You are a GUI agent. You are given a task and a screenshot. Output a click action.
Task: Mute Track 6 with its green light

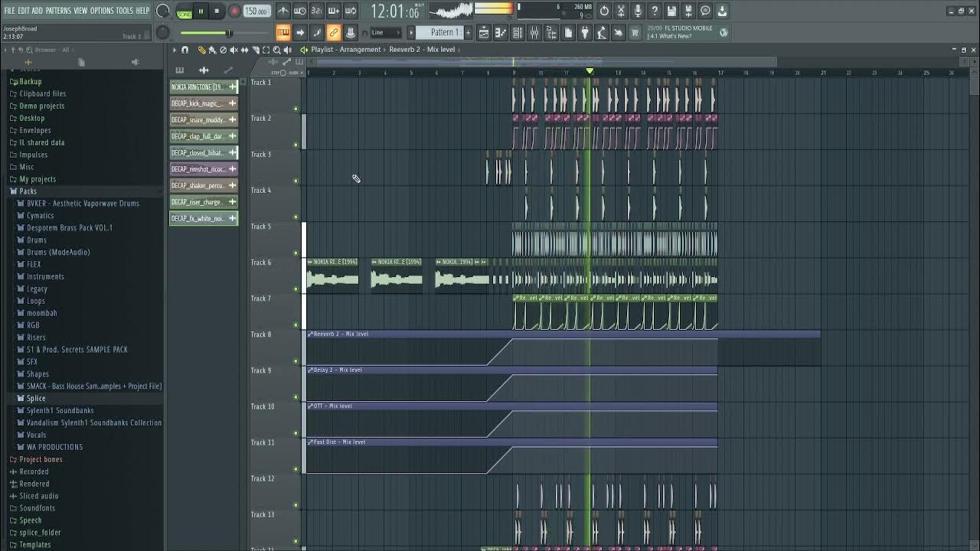[296, 289]
